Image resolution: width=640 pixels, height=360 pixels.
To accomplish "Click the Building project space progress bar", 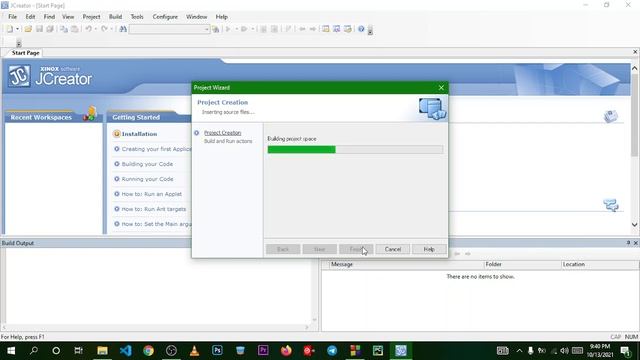I will [x=355, y=149].
